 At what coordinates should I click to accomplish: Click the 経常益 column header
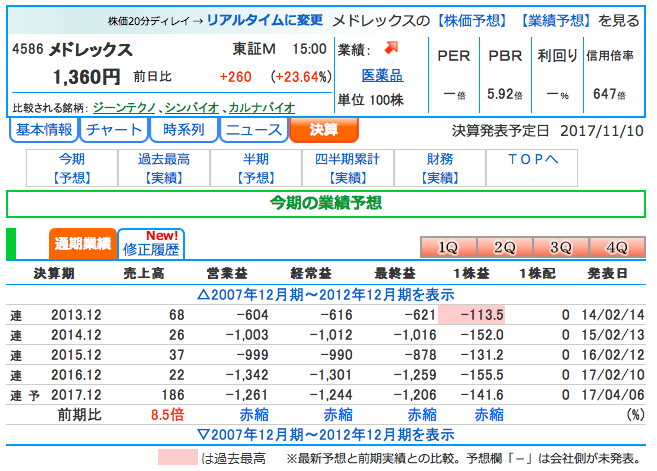tap(311, 273)
